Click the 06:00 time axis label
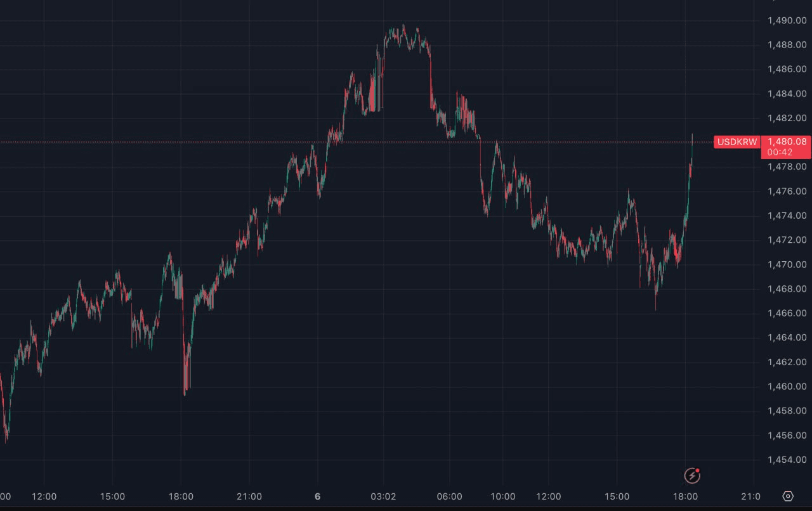Viewport: 812px width, 511px height. [449, 496]
